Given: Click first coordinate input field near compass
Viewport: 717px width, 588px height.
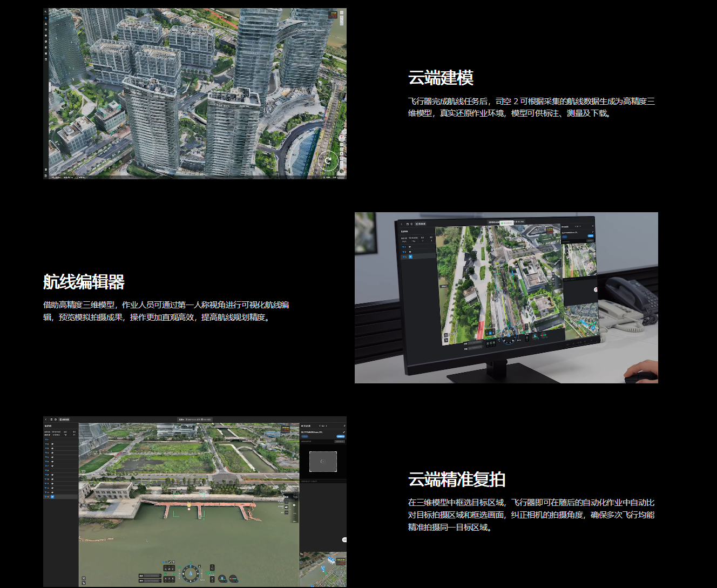Looking at the screenshot, I should coord(150,576).
